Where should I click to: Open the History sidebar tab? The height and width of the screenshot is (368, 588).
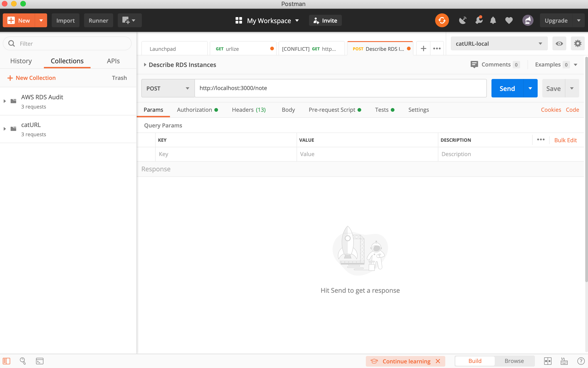click(x=21, y=61)
